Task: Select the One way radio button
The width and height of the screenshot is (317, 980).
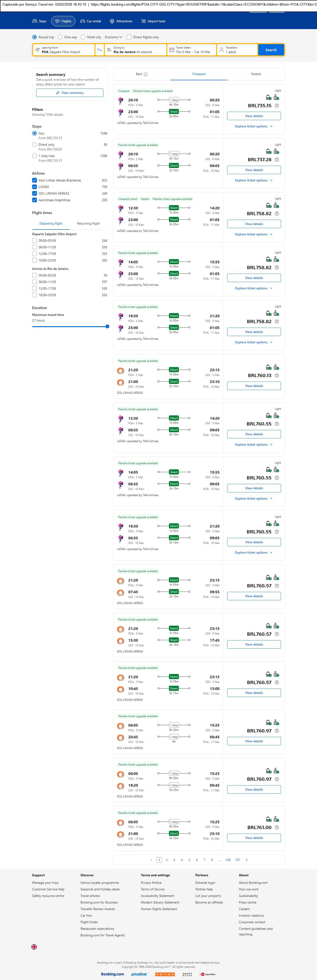Action: (x=60, y=37)
